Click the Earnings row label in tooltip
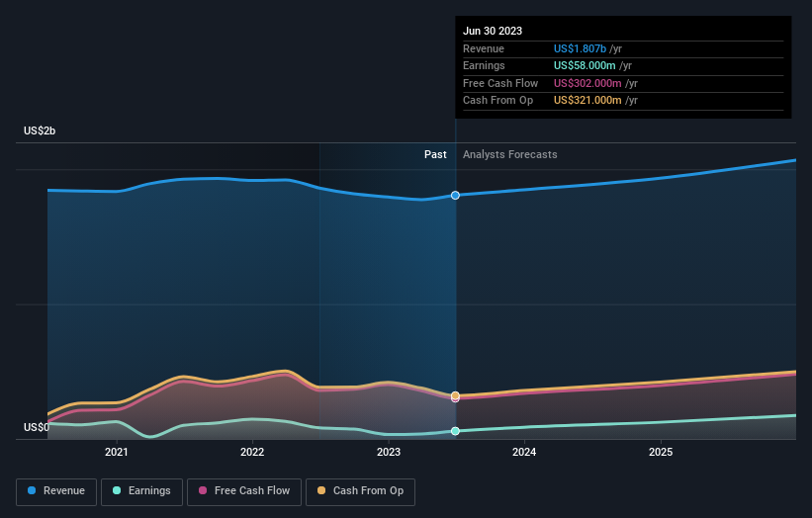 (x=484, y=65)
